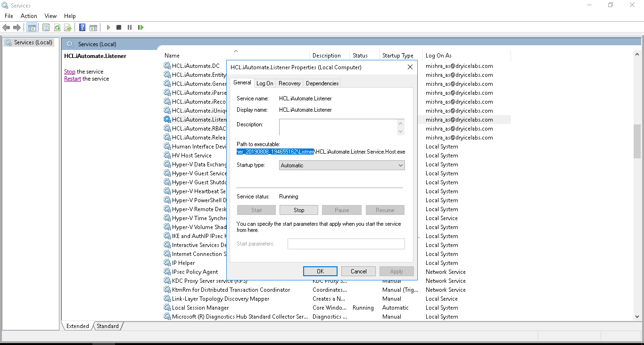Open the Action menu
Image resolution: width=644 pixels, height=345 pixels.
click(29, 16)
